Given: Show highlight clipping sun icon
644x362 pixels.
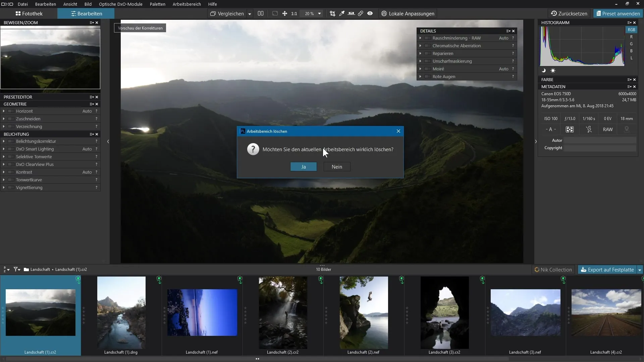Looking at the screenshot, I should pos(553,71).
